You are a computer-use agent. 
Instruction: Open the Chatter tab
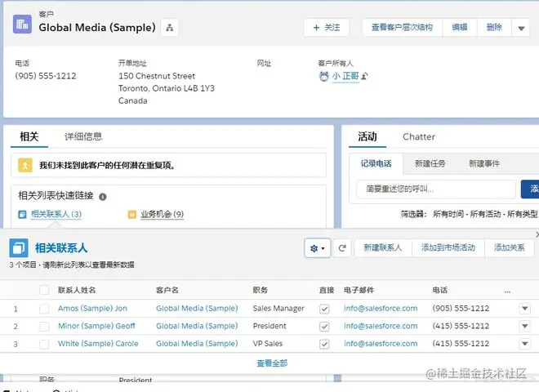click(419, 137)
